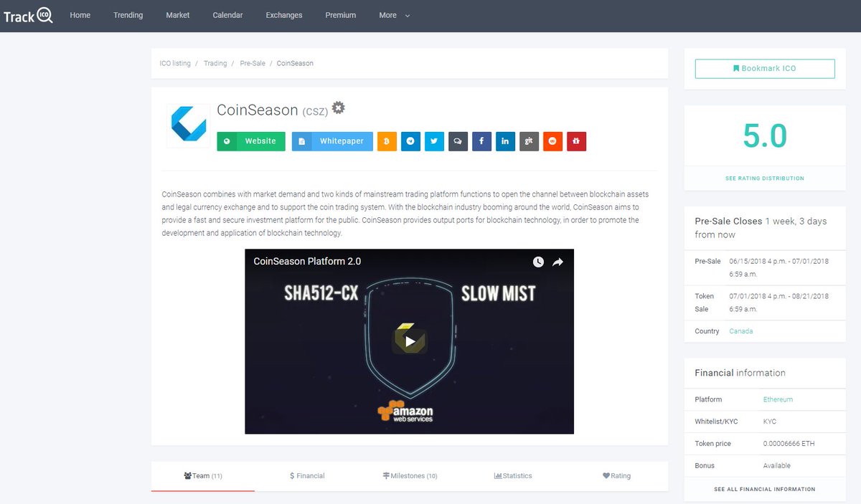The image size is (861, 504).
Task: Open Exchanges in top navigation
Action: [284, 15]
